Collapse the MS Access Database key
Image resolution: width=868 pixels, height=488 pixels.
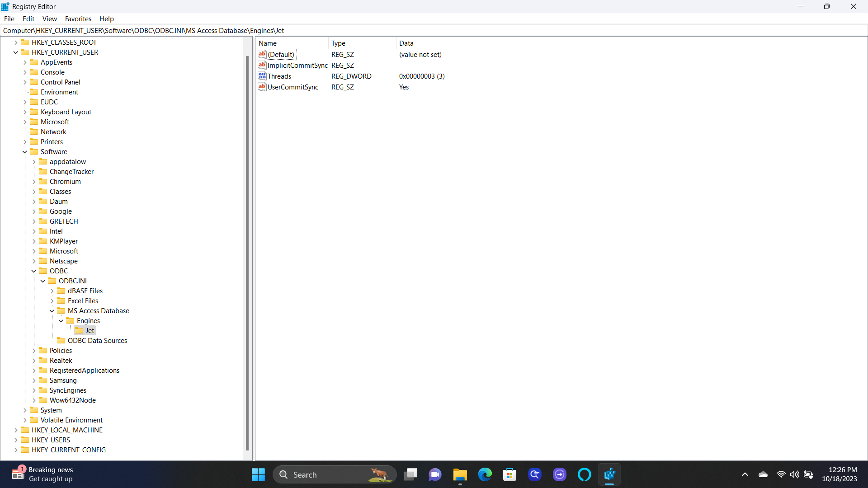[52, 311]
